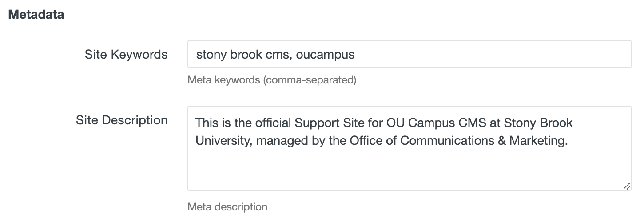Click the Site Keywords label
The height and width of the screenshot is (222, 644).
point(126,55)
